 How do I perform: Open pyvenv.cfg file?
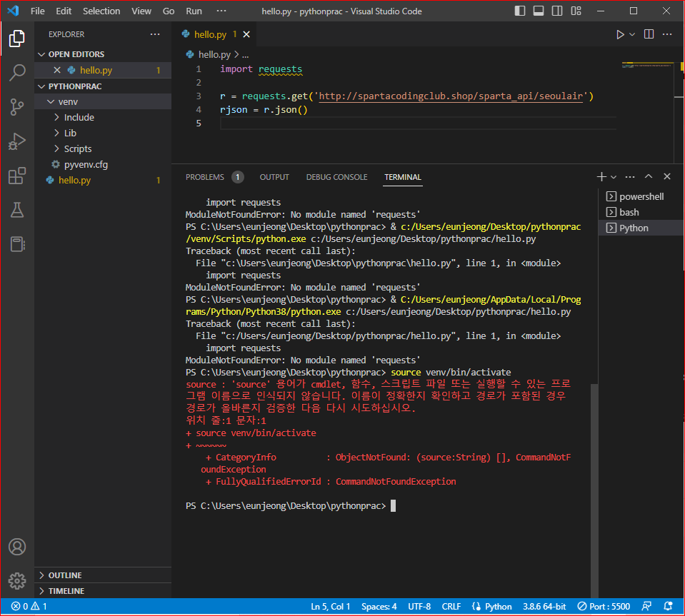click(103, 165)
